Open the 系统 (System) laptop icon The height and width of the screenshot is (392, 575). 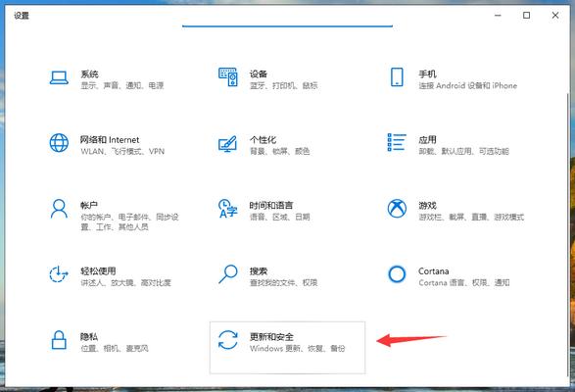[59, 77]
